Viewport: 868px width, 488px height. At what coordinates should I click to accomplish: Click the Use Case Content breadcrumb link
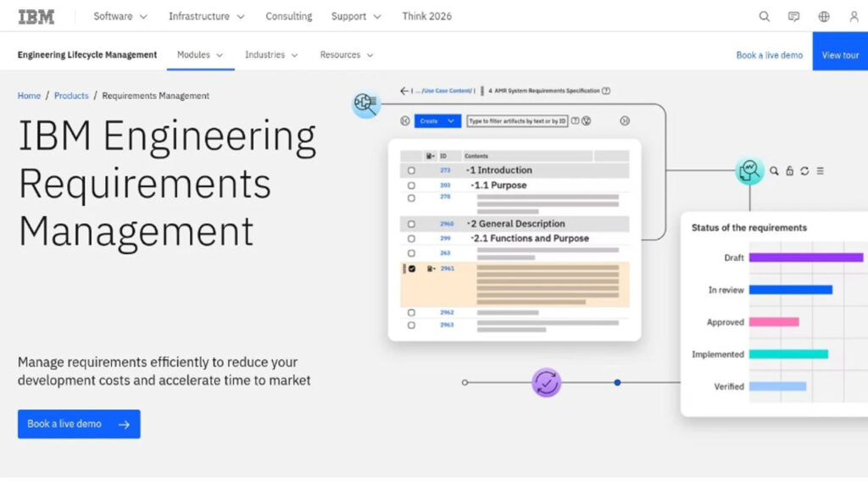tap(448, 91)
